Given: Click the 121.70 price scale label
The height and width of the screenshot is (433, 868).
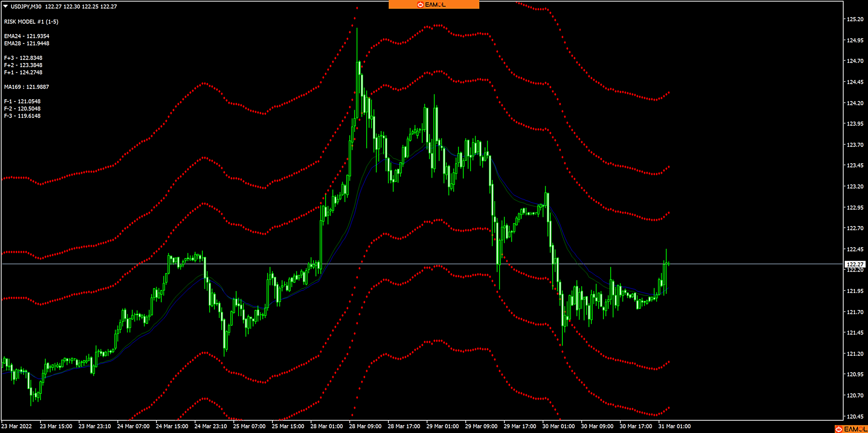Looking at the screenshot, I should [x=855, y=312].
